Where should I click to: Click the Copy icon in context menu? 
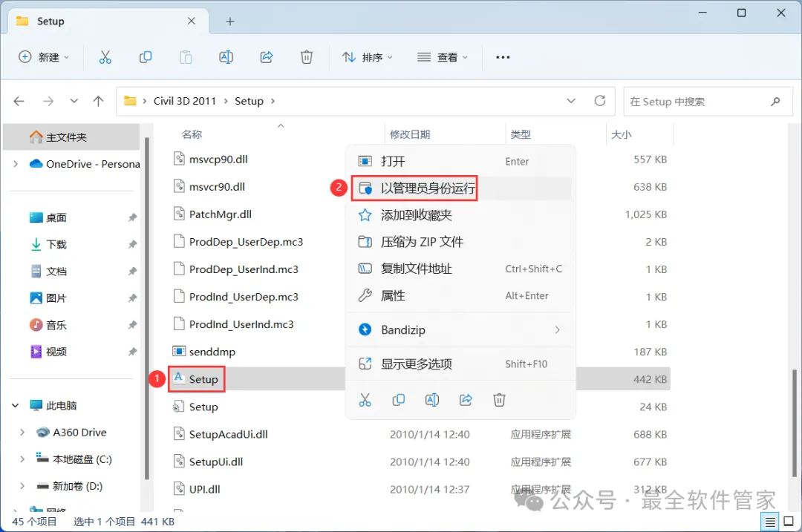tap(399, 400)
